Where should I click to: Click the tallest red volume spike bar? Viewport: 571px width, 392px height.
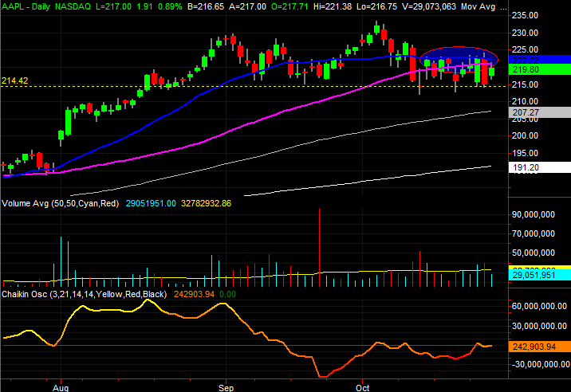319,247
